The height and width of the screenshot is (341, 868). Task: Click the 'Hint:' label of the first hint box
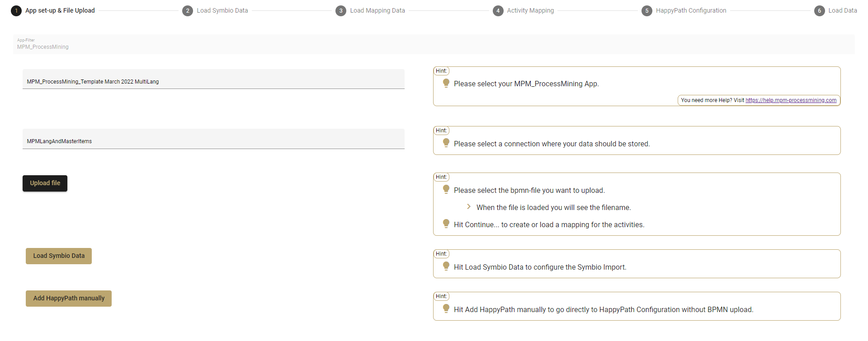coord(441,71)
